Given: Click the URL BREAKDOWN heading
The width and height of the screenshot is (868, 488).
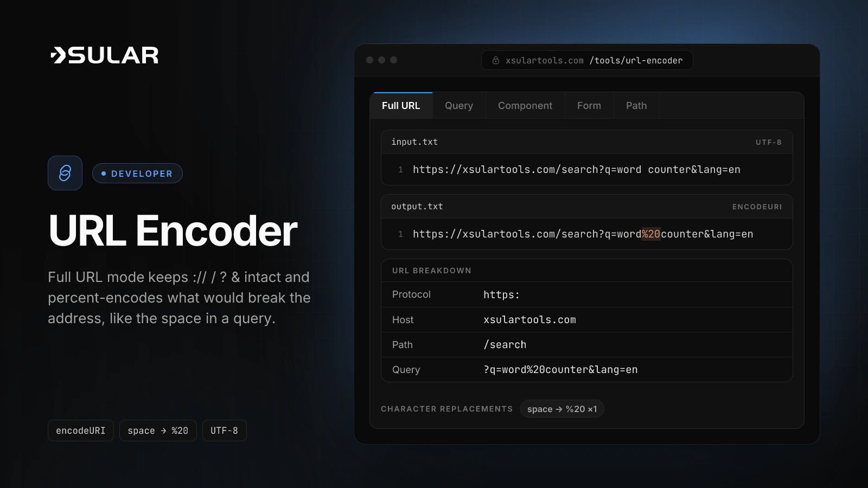Looking at the screenshot, I should (x=432, y=271).
